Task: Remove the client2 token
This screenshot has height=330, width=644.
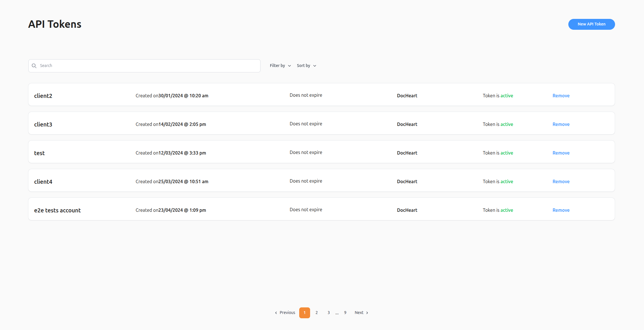Action: pyautogui.click(x=561, y=96)
